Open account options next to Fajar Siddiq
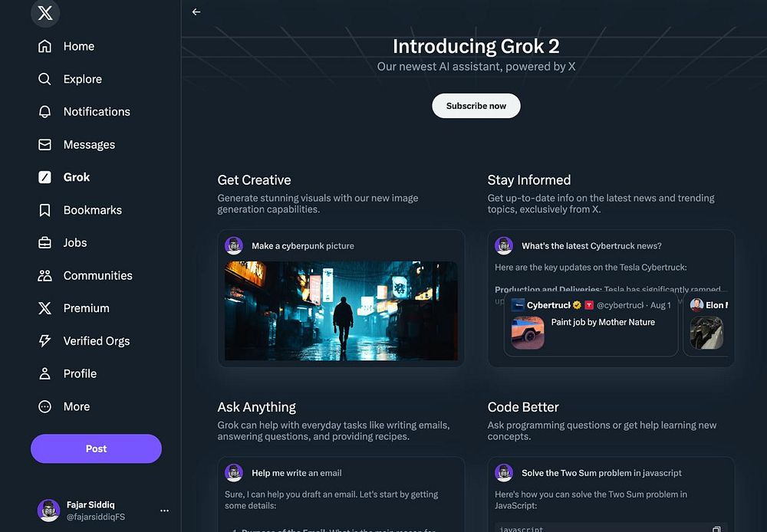This screenshot has height=532, width=767. pyautogui.click(x=164, y=511)
